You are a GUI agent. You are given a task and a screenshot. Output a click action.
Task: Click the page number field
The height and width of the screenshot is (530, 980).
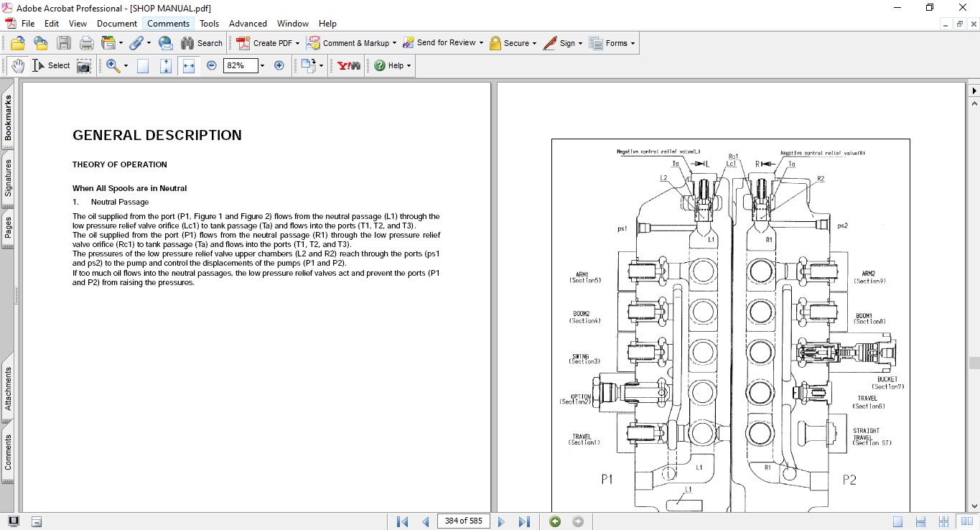[463, 521]
